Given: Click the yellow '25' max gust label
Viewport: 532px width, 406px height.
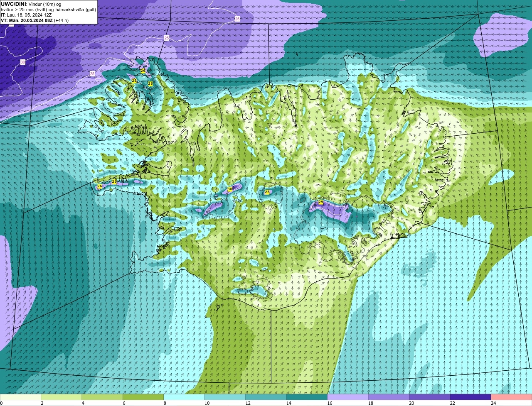Looking at the screenshot, I should 267,192.
